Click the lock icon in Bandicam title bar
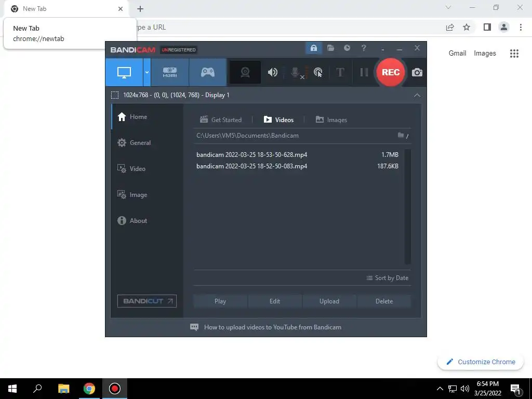The height and width of the screenshot is (399, 532). [314, 48]
